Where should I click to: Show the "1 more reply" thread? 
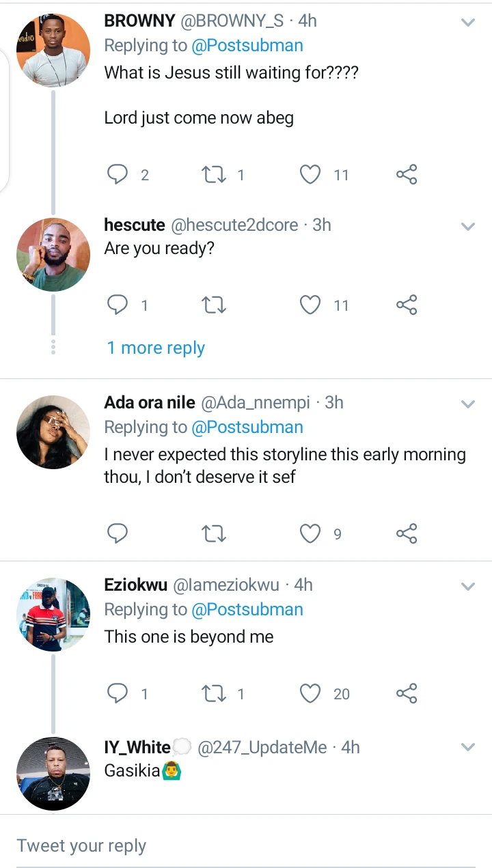coord(156,348)
